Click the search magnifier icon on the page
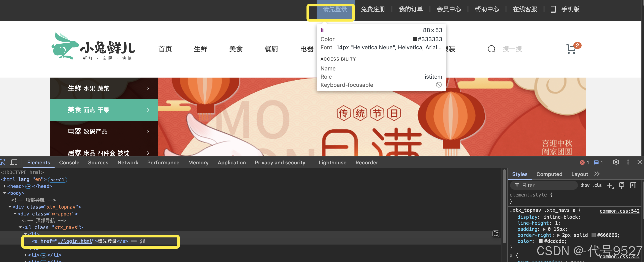 [491, 49]
